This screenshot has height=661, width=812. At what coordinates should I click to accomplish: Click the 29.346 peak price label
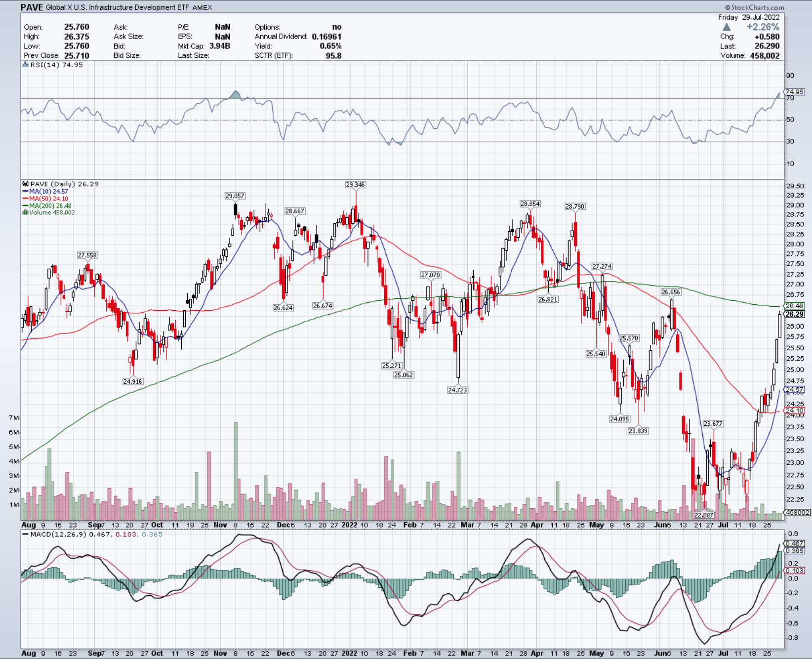click(355, 185)
